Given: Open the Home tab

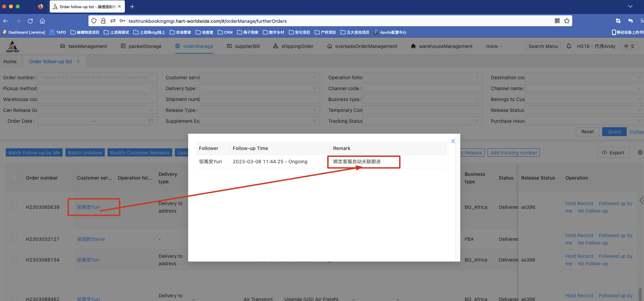Looking at the screenshot, I should (x=10, y=62).
